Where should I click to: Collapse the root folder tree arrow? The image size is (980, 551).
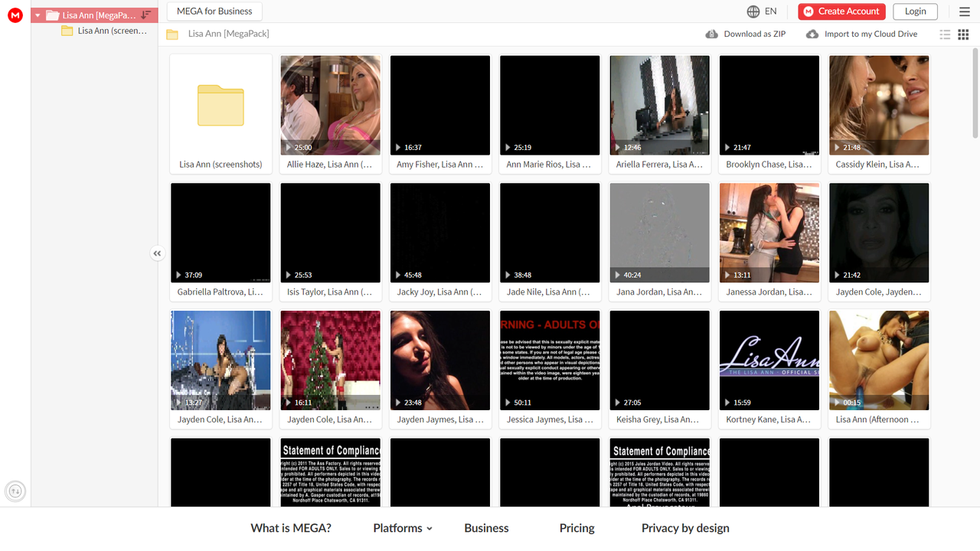(x=38, y=15)
